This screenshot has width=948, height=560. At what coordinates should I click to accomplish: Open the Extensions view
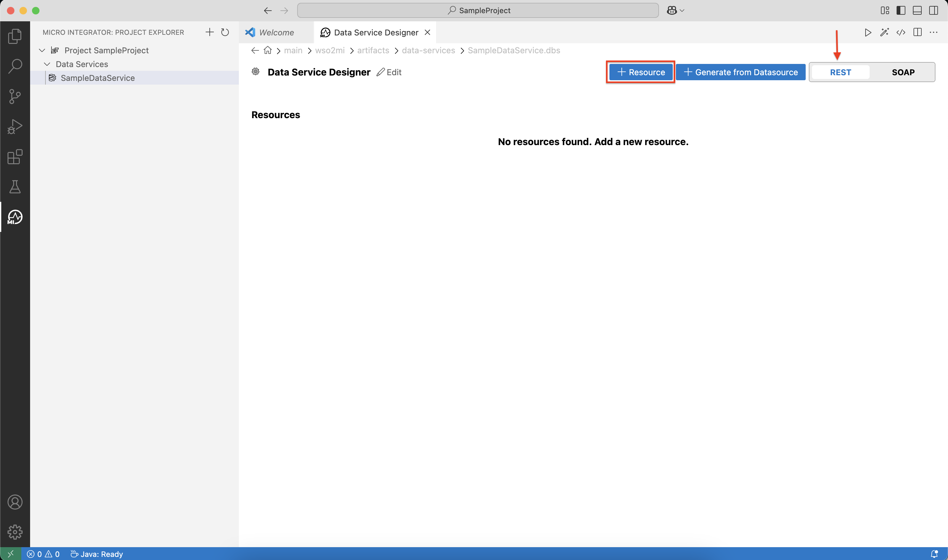coord(15,157)
